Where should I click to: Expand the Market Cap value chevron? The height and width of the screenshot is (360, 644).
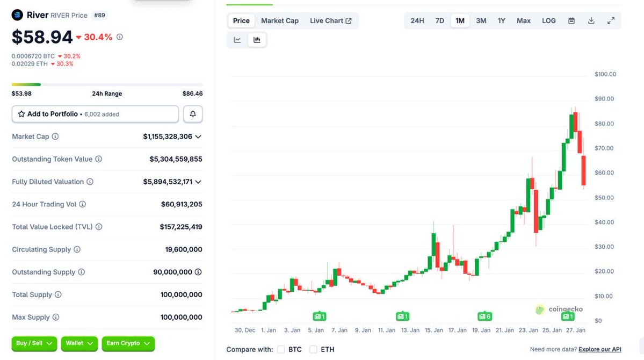tap(198, 136)
